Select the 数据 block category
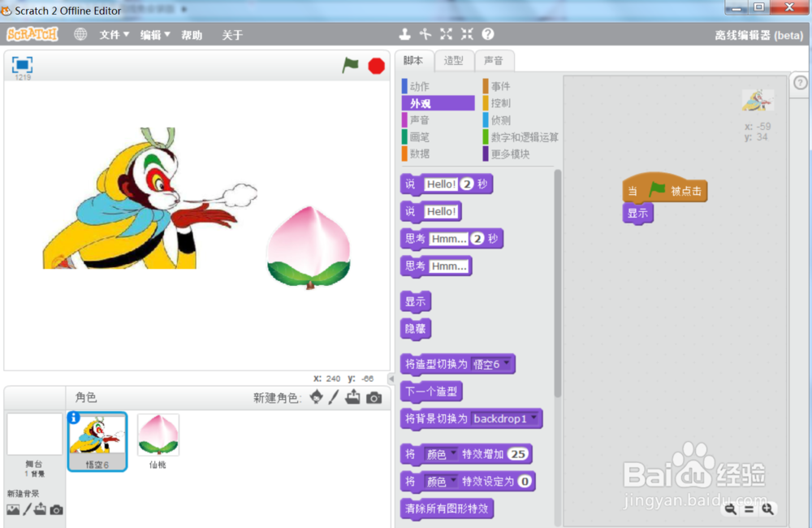 [x=438, y=154]
